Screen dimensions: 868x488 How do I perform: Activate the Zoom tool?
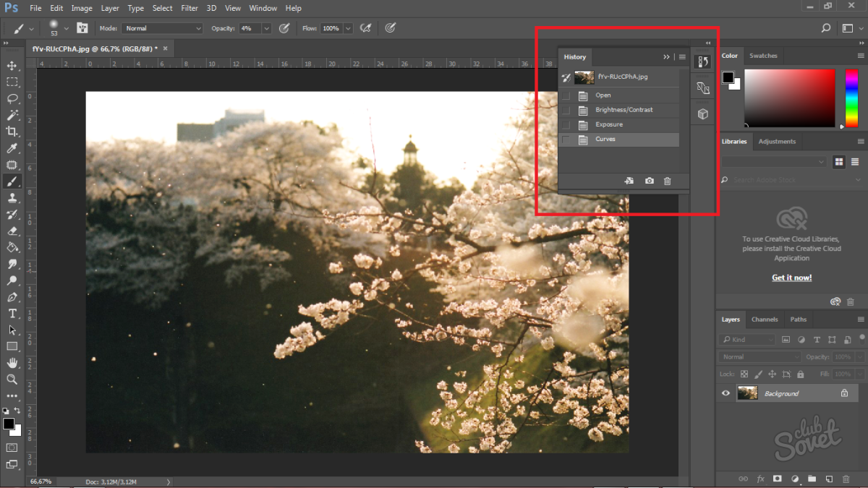click(x=12, y=379)
